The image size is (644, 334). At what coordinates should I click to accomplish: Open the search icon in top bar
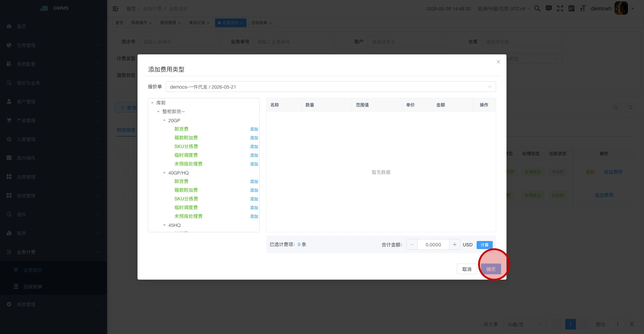click(537, 8)
